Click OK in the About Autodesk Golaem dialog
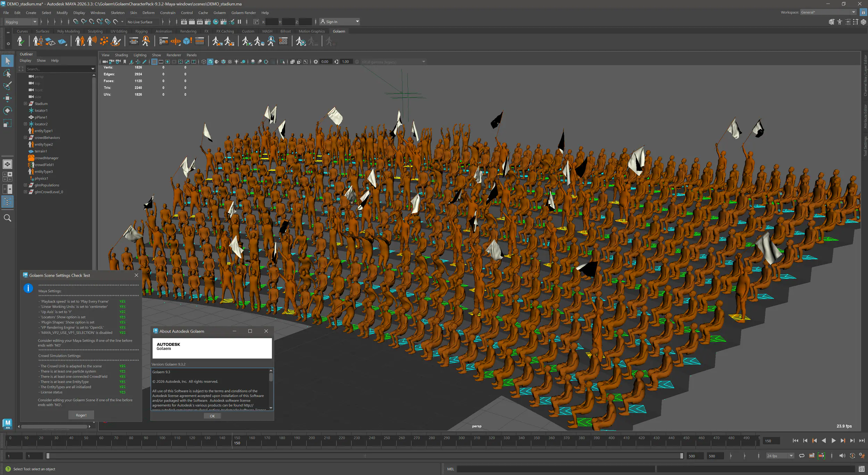868x475 pixels. point(212,416)
